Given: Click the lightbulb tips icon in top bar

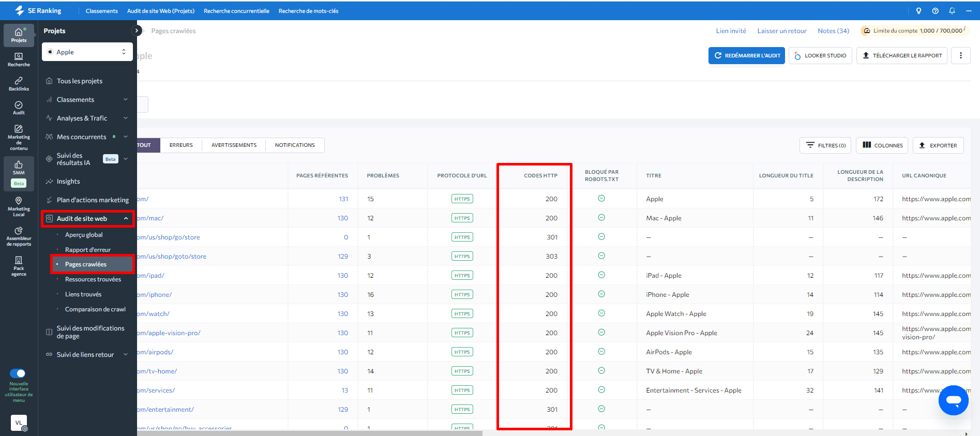Looking at the screenshot, I should tap(918, 11).
